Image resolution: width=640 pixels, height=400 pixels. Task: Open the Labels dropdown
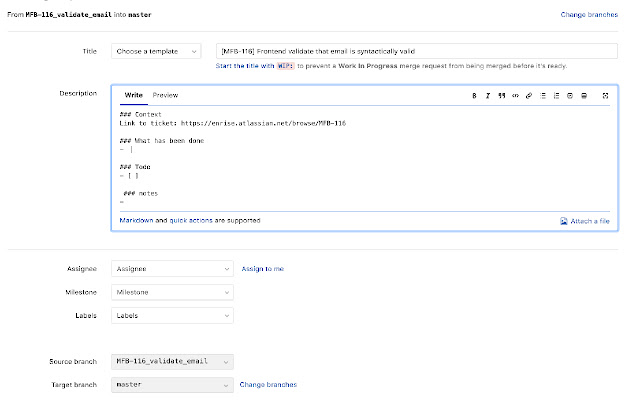pos(172,316)
